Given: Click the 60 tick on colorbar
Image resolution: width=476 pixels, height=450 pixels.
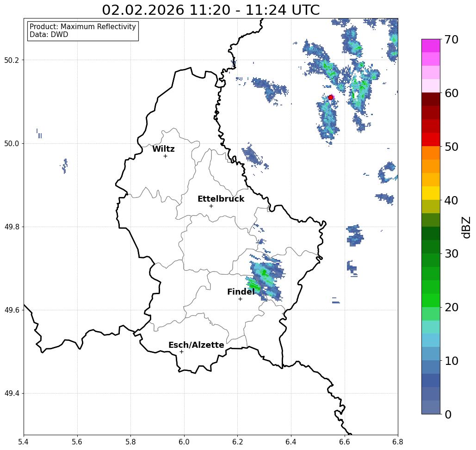Looking at the screenshot, I should point(451,93).
